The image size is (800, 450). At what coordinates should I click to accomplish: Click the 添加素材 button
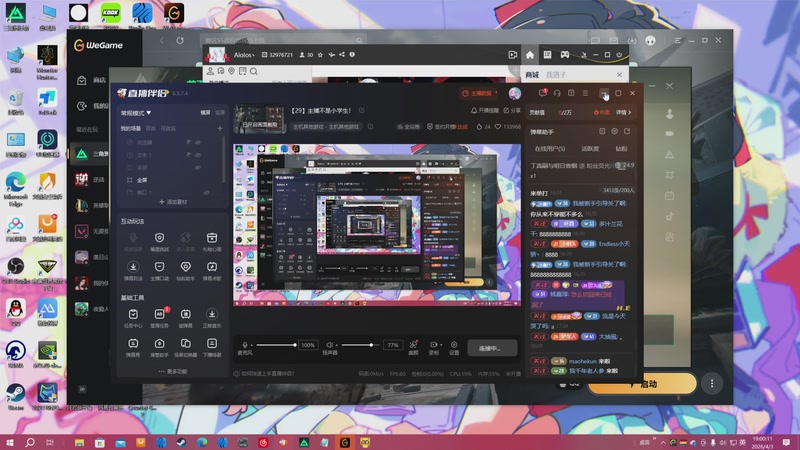point(173,202)
